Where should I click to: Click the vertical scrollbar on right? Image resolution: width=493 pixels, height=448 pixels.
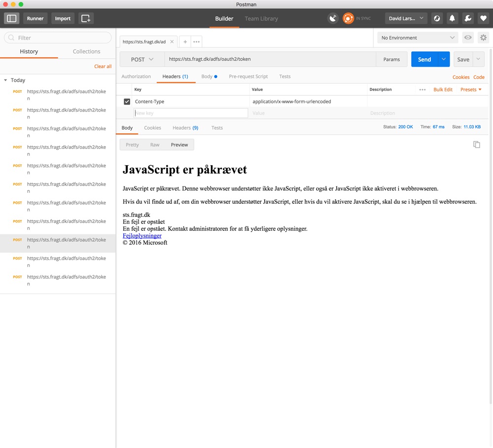click(x=491, y=226)
